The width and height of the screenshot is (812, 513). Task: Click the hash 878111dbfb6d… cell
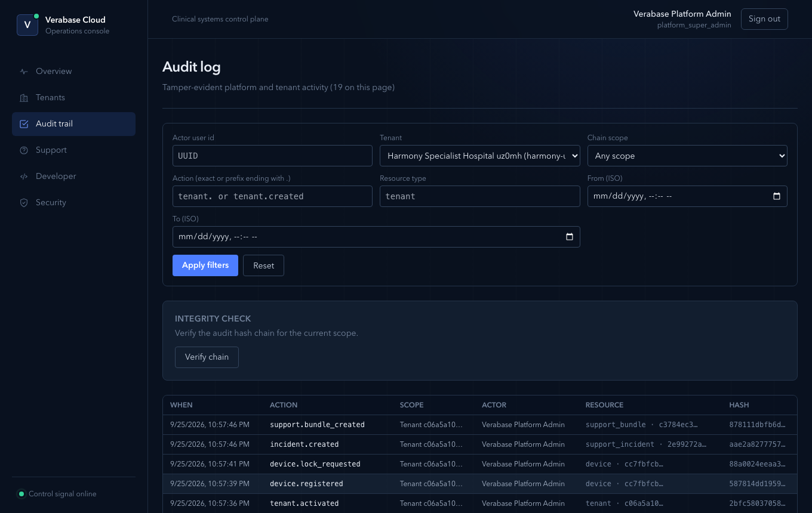[758, 425]
